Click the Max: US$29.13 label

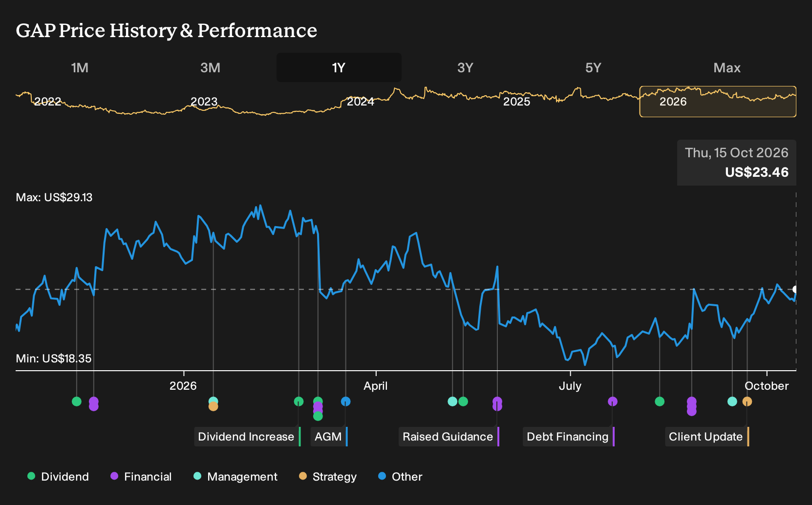pos(54,197)
